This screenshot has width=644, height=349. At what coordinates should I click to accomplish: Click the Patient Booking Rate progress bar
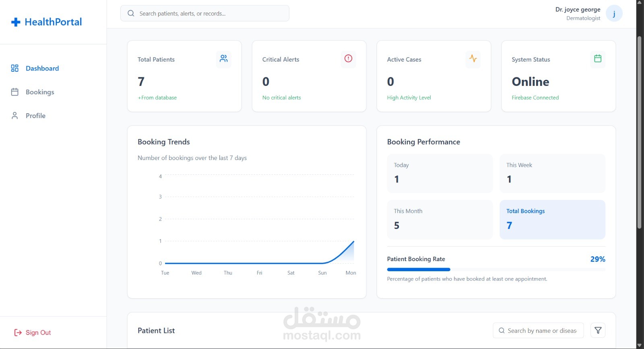click(x=496, y=270)
